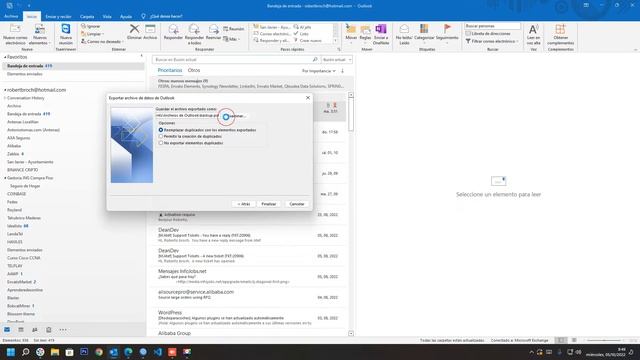The image size is (640, 360).
Task: Switch to the Otros inbox tab
Action: (194, 71)
